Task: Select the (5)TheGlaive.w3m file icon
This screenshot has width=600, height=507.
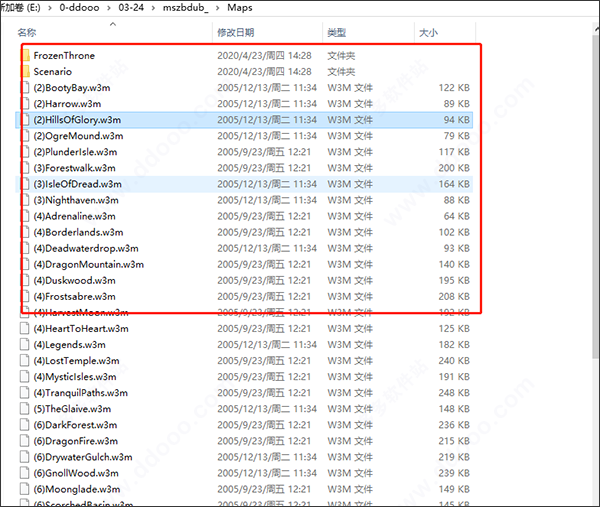Action: tap(25, 409)
